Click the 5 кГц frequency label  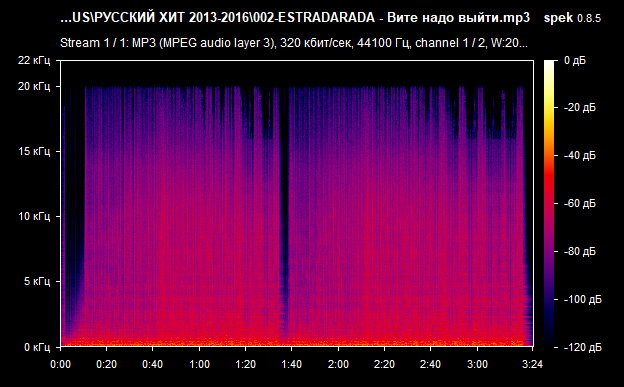[37, 281]
